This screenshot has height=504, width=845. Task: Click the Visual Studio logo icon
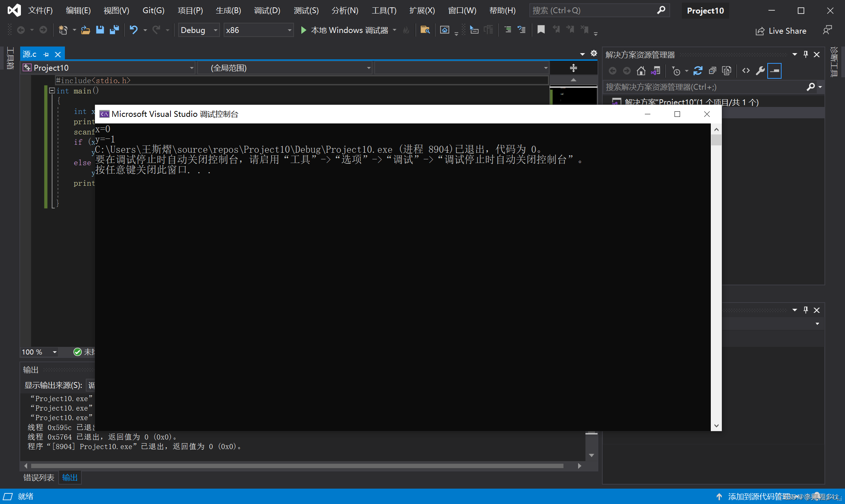14,10
